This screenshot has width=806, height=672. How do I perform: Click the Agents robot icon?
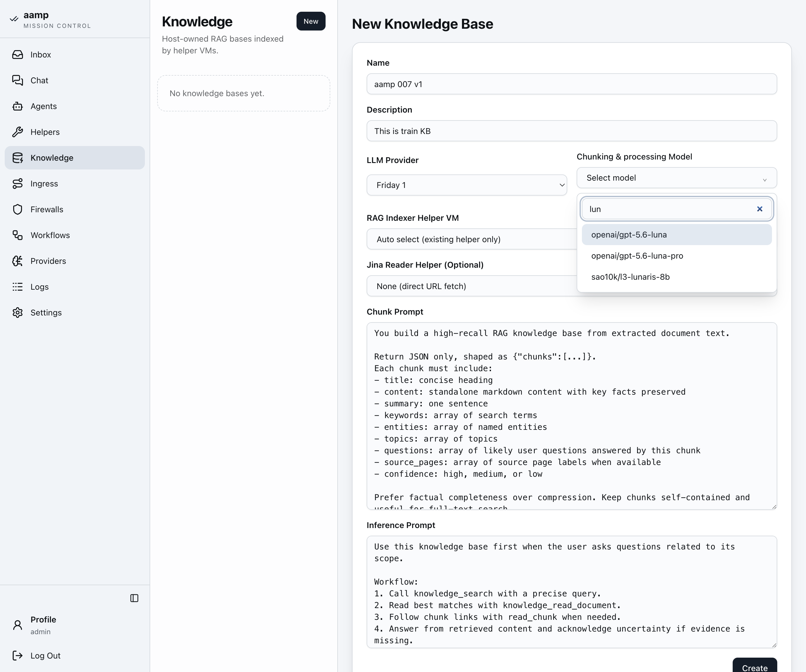18,106
